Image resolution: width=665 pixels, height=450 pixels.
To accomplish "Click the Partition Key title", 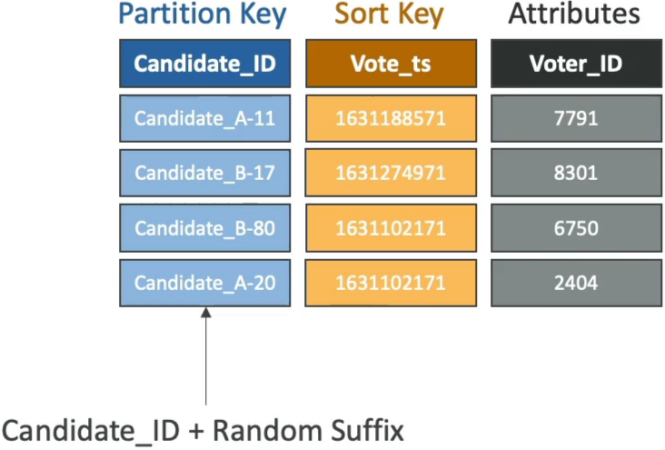I will point(203,14).
